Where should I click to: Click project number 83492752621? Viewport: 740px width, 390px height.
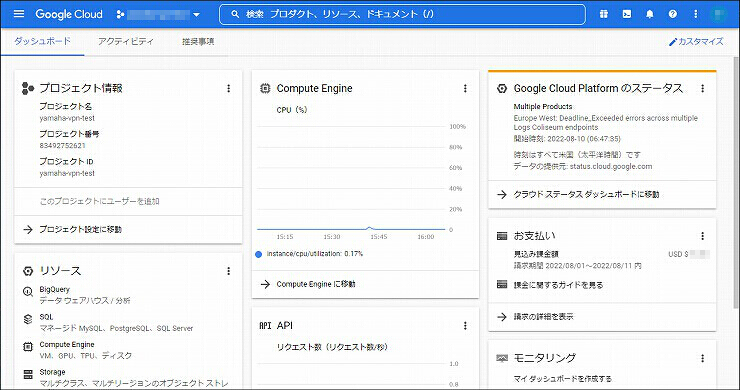(62, 146)
